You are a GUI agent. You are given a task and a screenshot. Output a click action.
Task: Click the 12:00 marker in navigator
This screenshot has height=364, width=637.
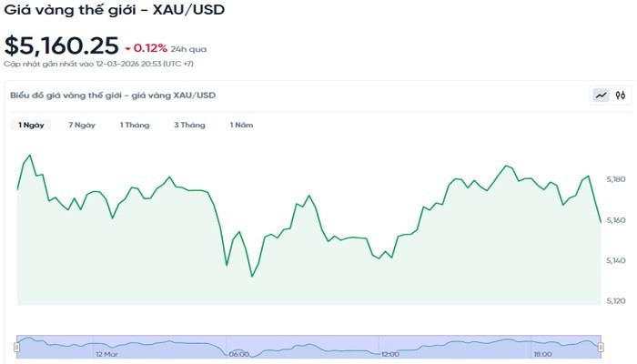pos(390,354)
